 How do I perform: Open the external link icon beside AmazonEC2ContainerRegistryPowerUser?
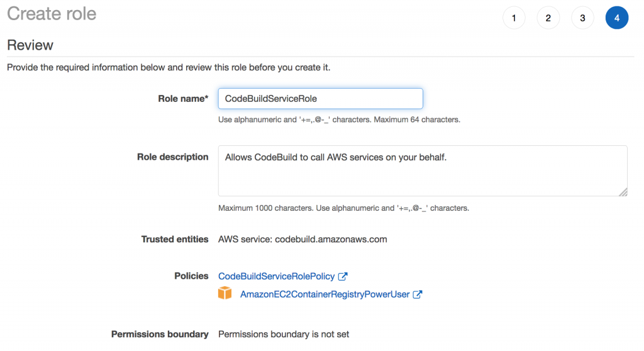(417, 294)
